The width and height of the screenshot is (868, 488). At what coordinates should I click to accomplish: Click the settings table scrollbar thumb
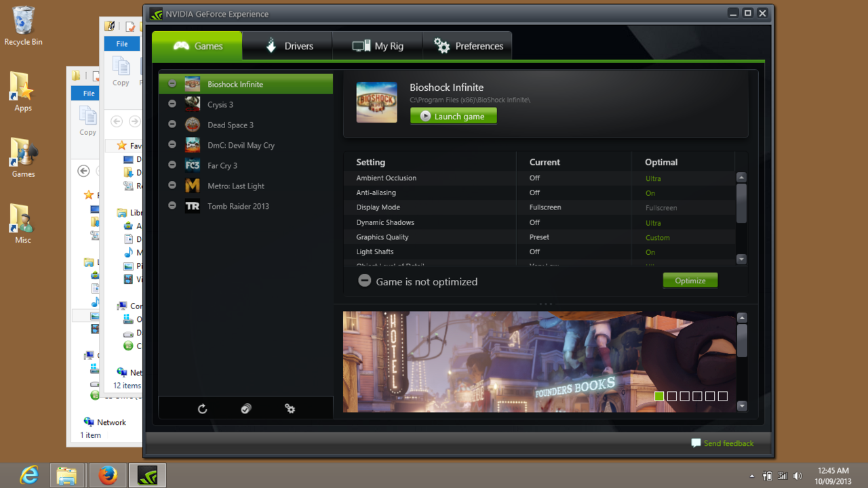741,203
